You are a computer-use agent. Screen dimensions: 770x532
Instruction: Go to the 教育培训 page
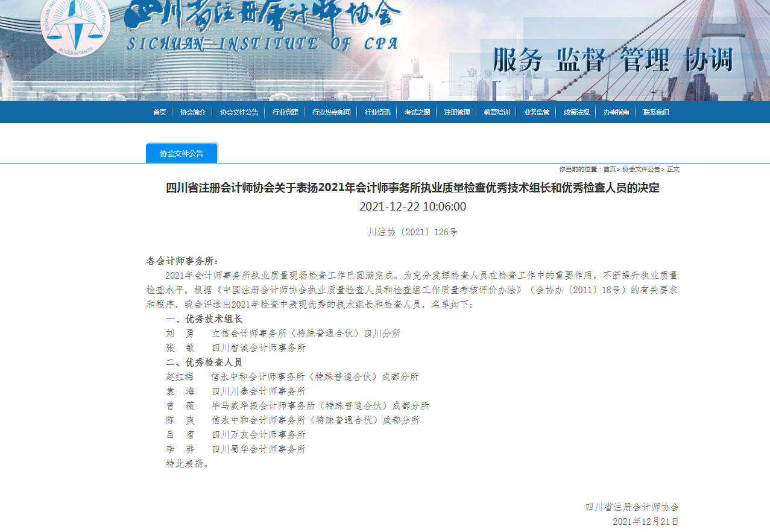coord(497,112)
